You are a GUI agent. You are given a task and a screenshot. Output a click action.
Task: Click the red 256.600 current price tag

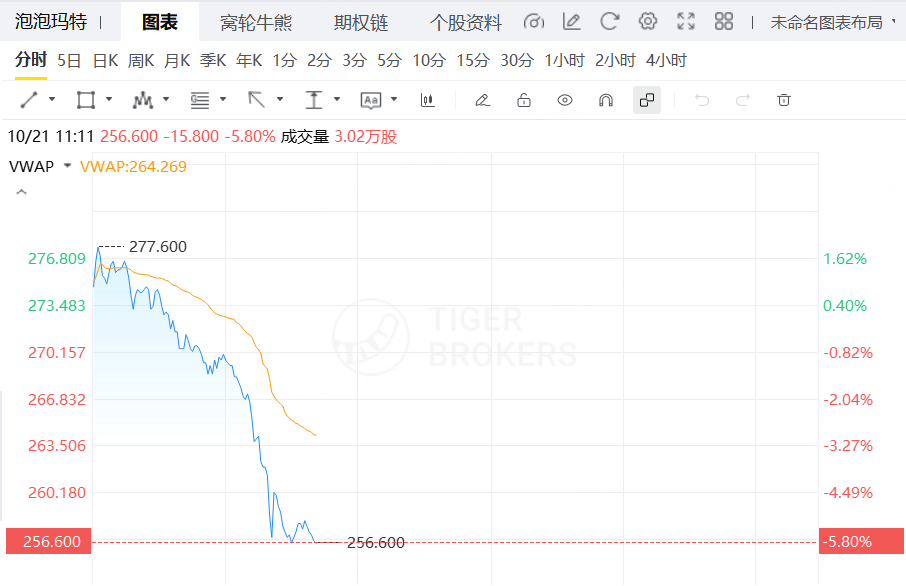(x=49, y=542)
